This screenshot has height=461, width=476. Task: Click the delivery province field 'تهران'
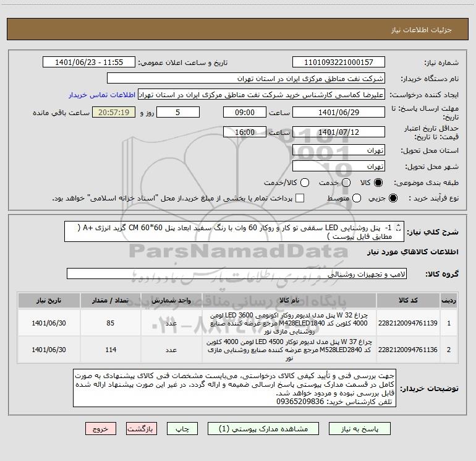tap(339, 150)
